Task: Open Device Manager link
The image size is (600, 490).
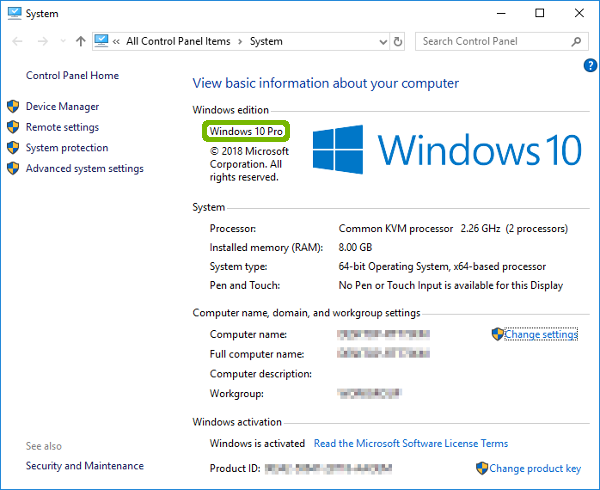Action: 62,106
